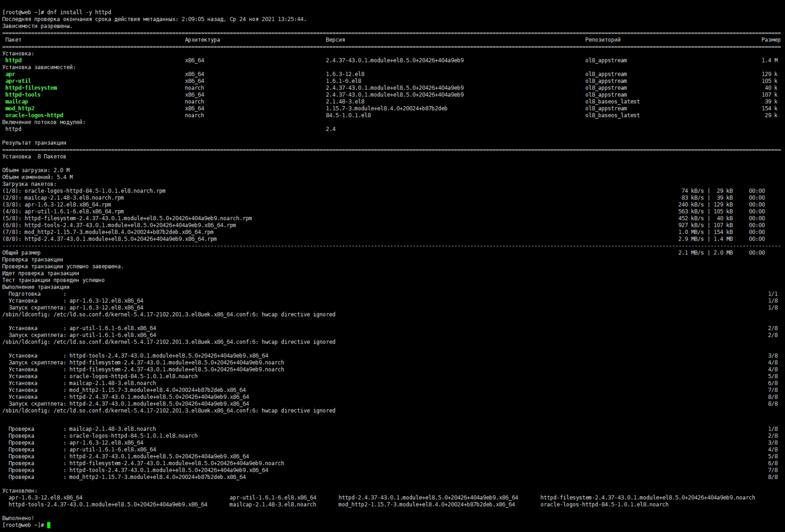The height and width of the screenshot is (532, 785).
Task: Click the 2.4 module stream version text
Action: tap(331, 129)
